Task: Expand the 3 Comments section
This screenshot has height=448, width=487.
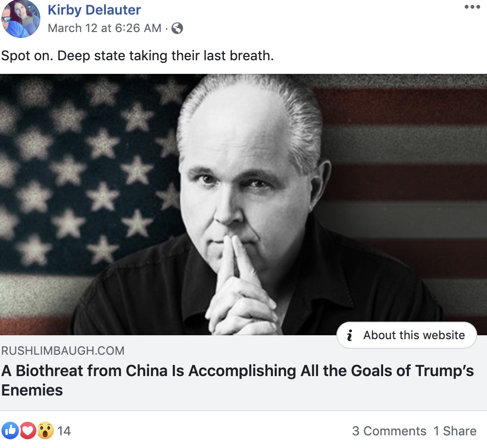Action: (x=389, y=431)
